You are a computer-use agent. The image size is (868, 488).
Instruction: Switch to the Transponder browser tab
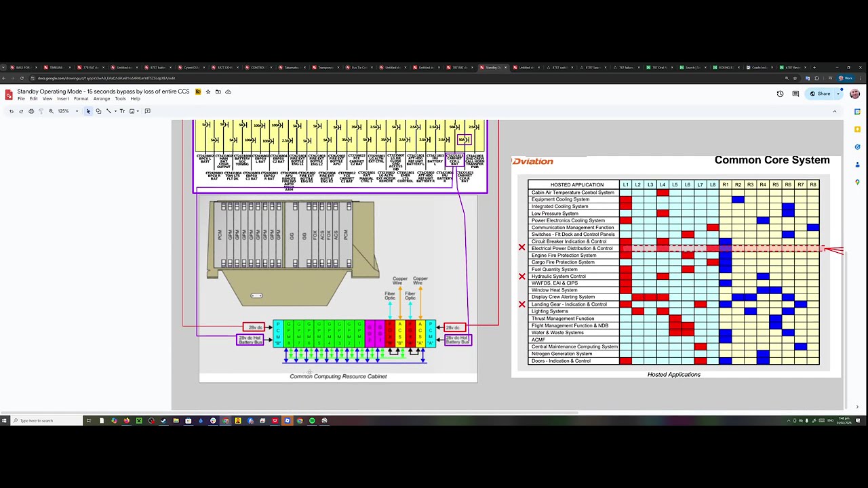tap(325, 68)
